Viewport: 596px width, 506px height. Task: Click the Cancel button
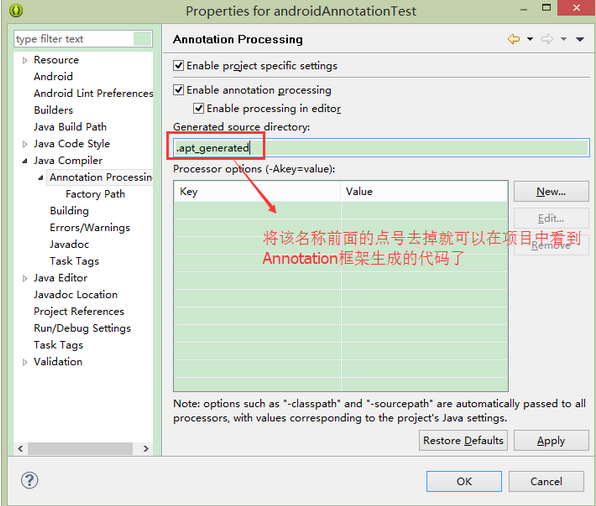click(x=546, y=481)
